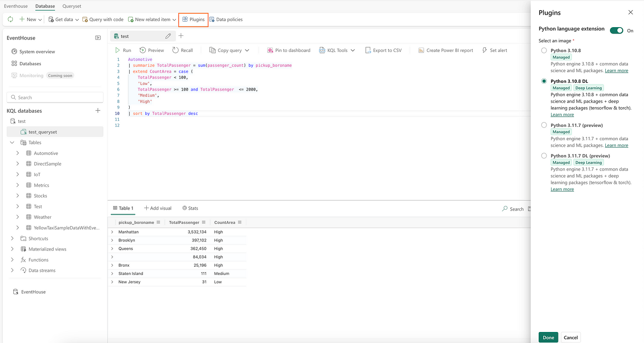The height and width of the screenshot is (343, 644).
Task: Open Learn more for Python 3.11.7 (preview)
Action: [x=616, y=145]
